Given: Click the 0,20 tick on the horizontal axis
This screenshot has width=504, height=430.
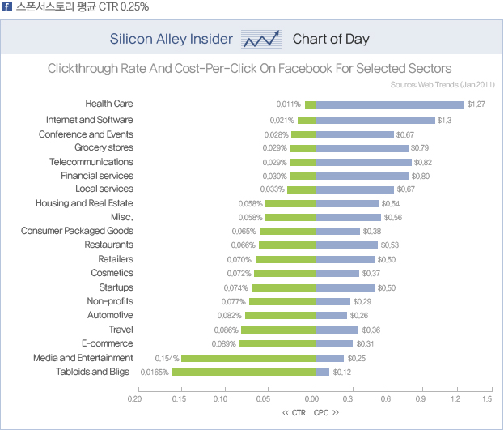Looking at the screenshot, I should pyautogui.click(x=134, y=398).
